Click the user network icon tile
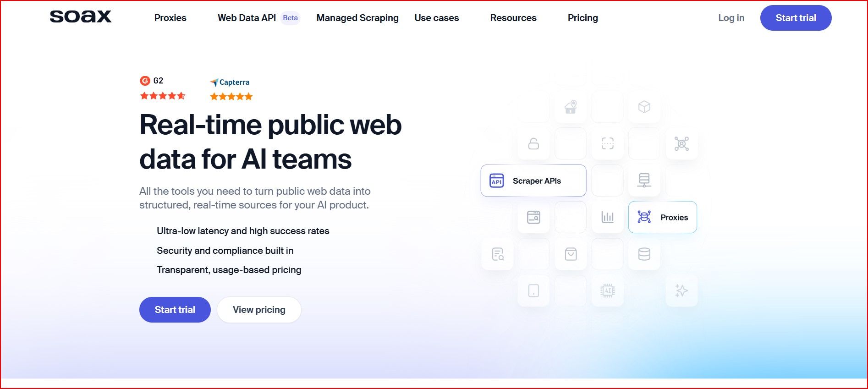 point(681,144)
